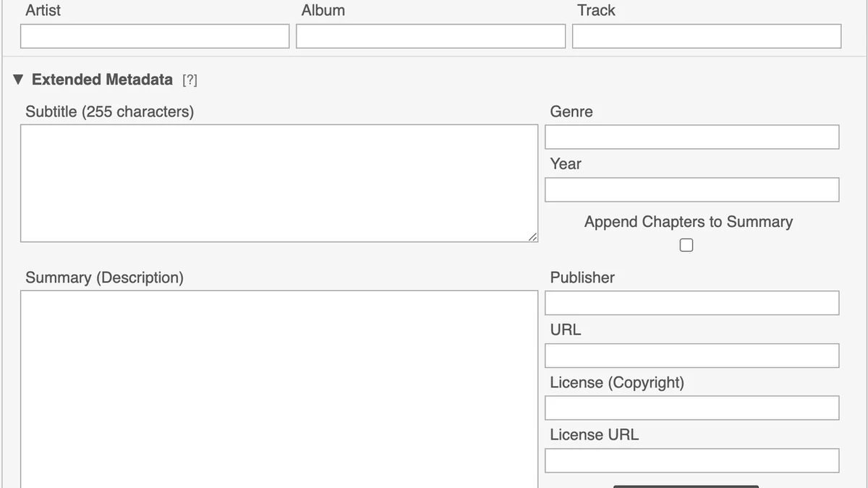Click the Append Chapters to Summary label
Screen dimensions: 868x488
[689, 222]
